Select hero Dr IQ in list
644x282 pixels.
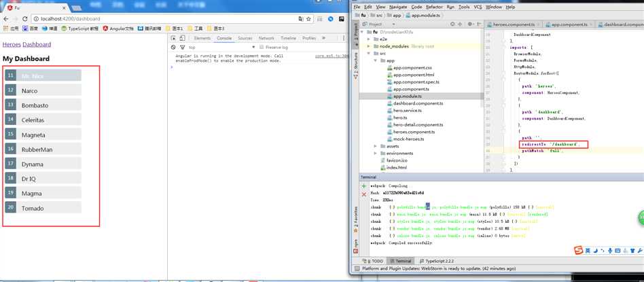[43, 179]
